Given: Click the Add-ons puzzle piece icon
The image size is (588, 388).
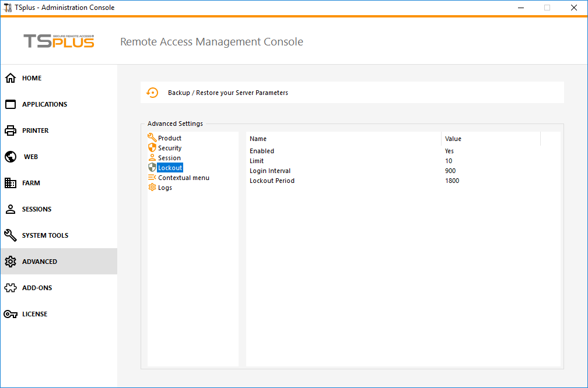Looking at the screenshot, I should [10, 288].
